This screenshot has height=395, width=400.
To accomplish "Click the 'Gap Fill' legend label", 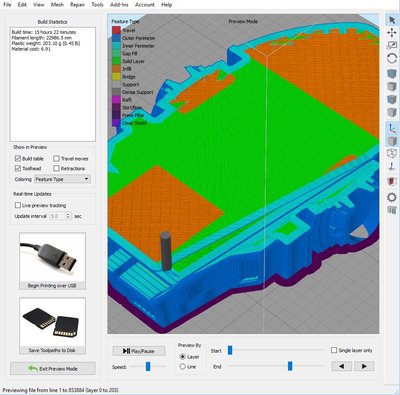I will pos(130,54).
